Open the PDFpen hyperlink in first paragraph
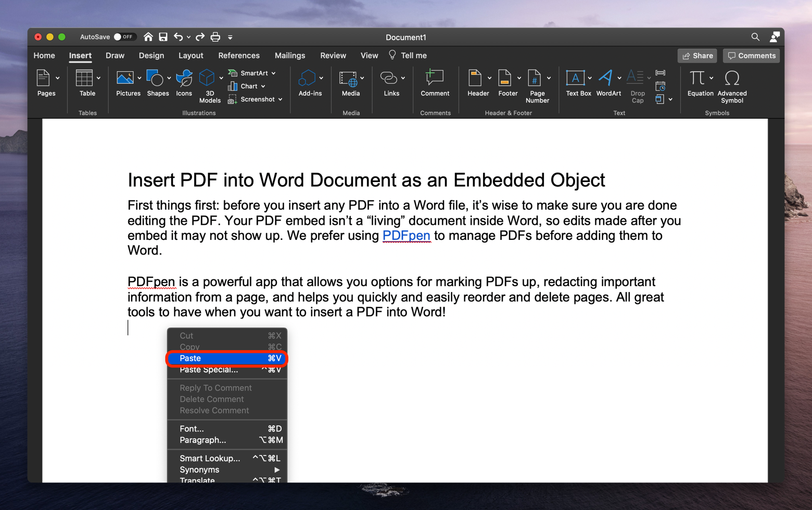Viewport: 812px width, 510px height. [406, 236]
